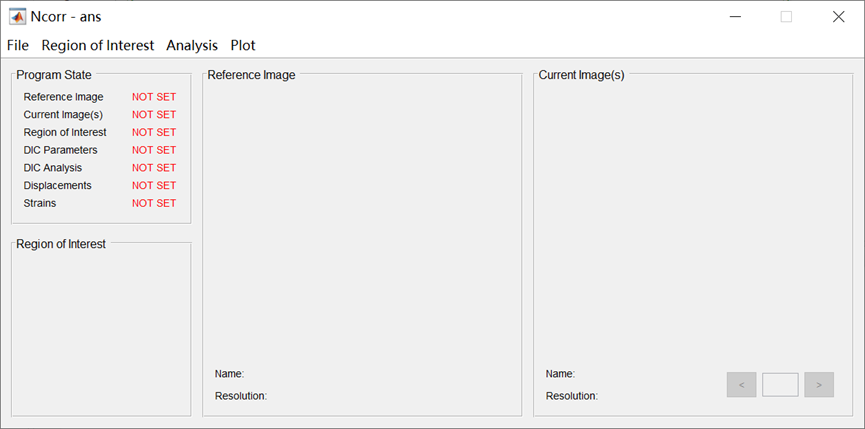Click the MATLAB logo in the title bar
The width and height of the screenshot is (865, 429).
(17, 16)
